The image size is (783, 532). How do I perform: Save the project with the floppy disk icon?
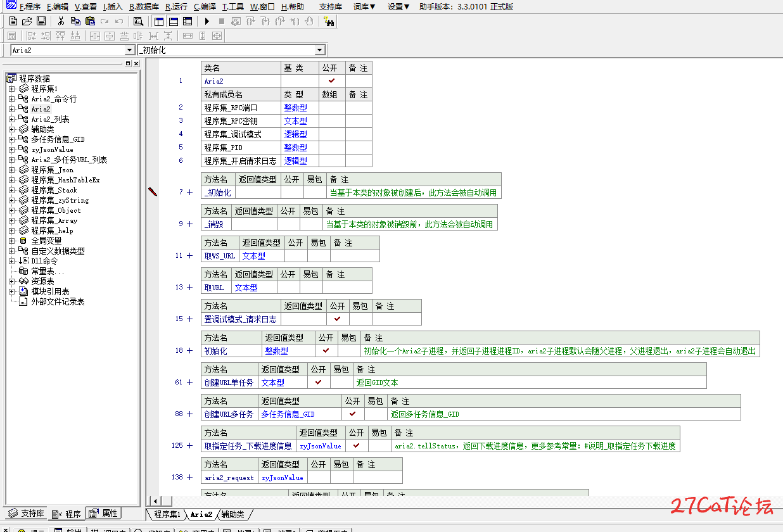41,21
